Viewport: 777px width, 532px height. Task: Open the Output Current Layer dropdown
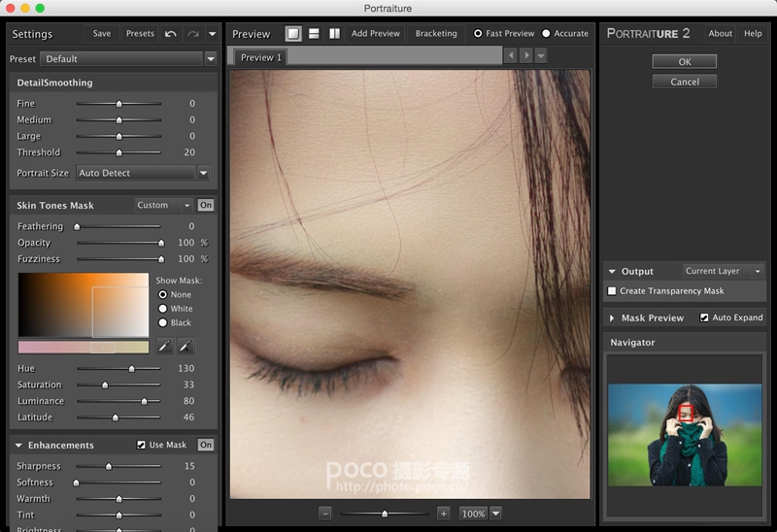click(724, 272)
